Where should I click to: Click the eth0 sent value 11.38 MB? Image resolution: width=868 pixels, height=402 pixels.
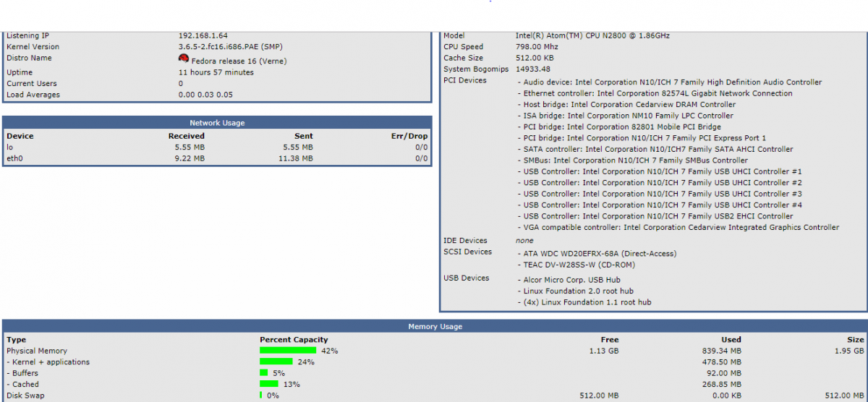click(296, 158)
